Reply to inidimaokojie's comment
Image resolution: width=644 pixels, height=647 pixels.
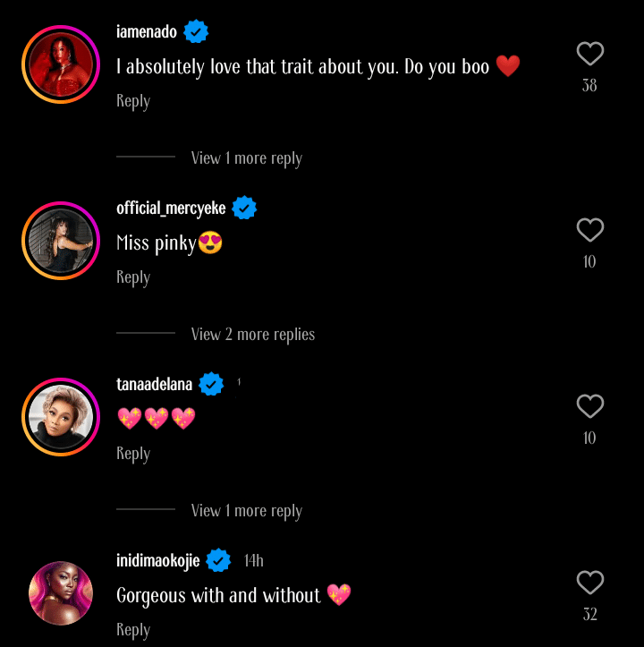tap(133, 630)
